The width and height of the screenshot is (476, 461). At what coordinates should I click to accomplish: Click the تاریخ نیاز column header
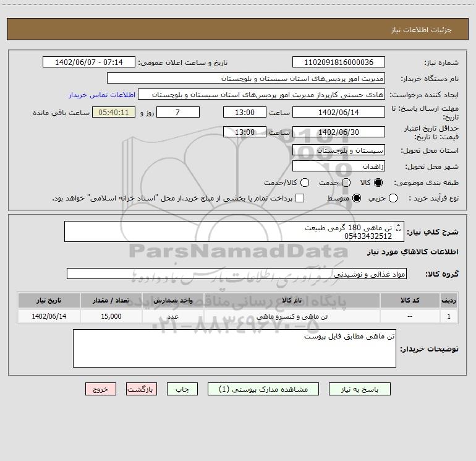pos(49,301)
